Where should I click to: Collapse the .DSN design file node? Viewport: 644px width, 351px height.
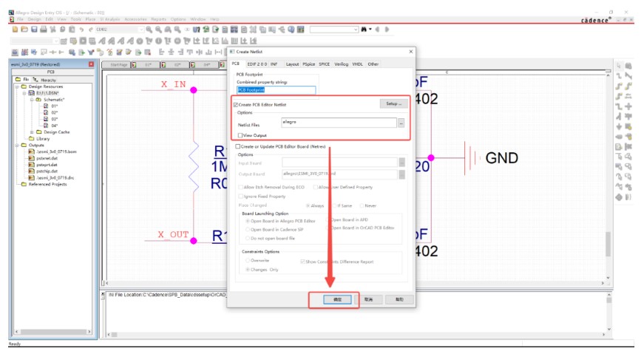(24, 93)
